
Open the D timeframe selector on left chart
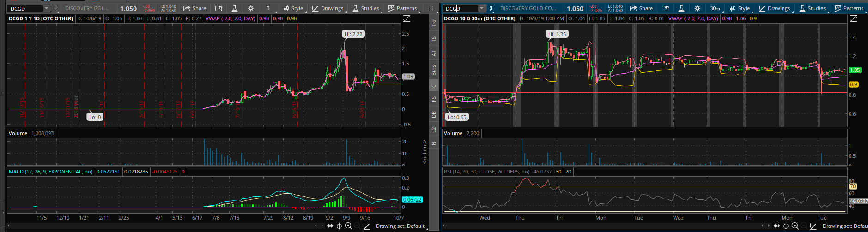tap(268, 8)
